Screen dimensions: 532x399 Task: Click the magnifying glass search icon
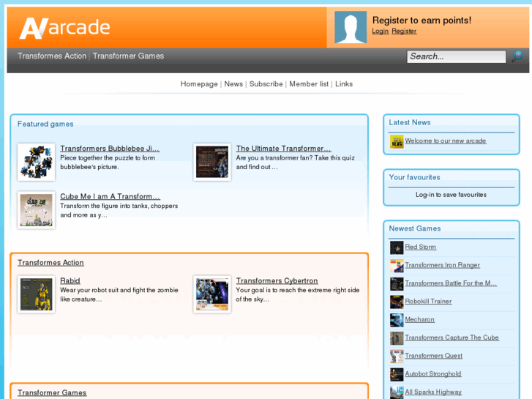(517, 56)
